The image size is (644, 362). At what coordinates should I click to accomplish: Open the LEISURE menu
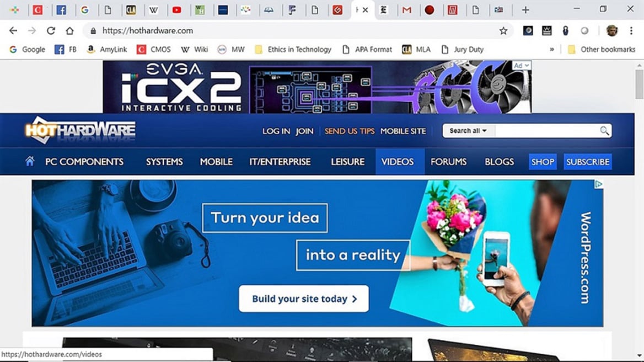[347, 162]
